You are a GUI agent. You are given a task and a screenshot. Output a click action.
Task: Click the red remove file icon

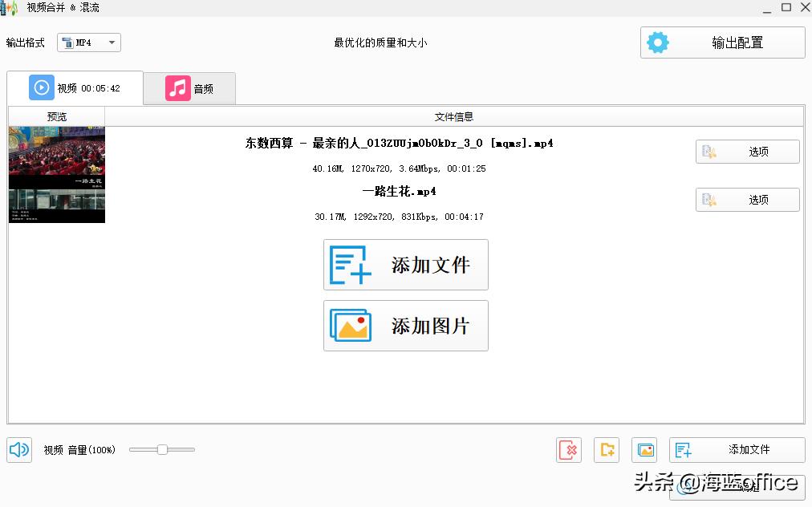click(x=569, y=450)
